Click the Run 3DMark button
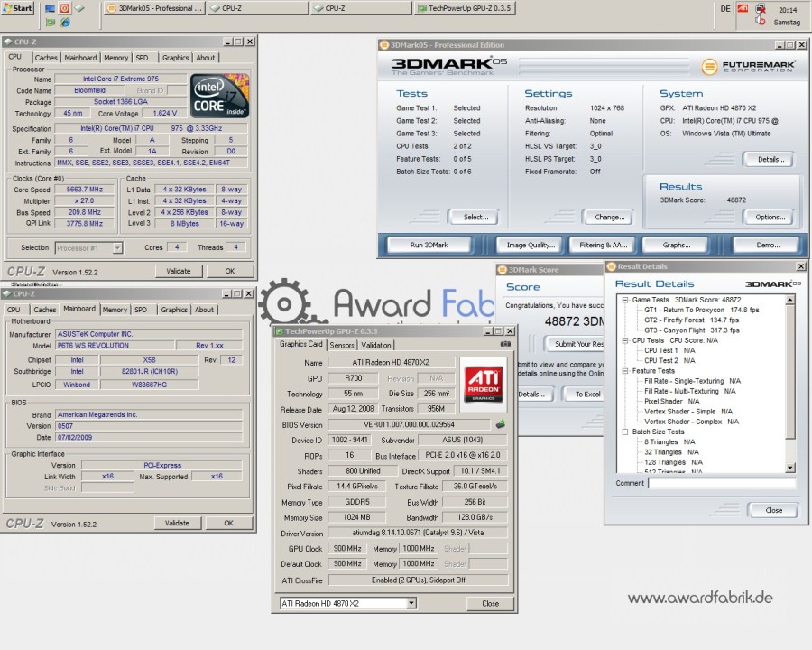812x650 pixels. point(429,246)
